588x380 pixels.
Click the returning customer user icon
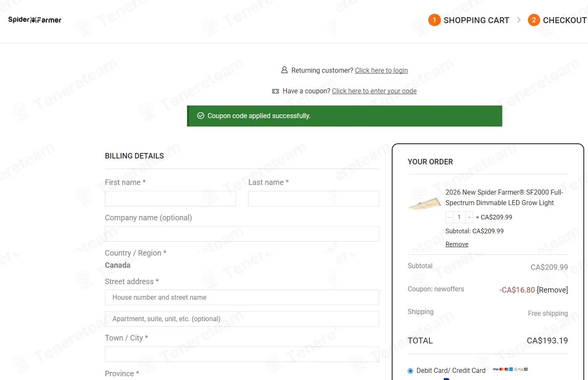[x=284, y=70]
